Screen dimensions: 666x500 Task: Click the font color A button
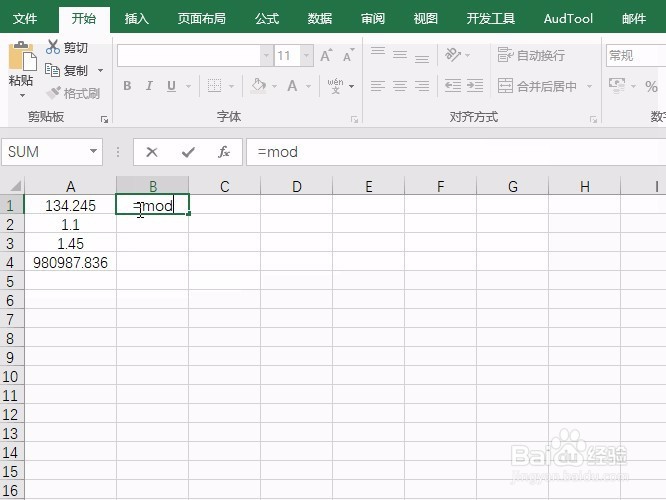point(292,86)
